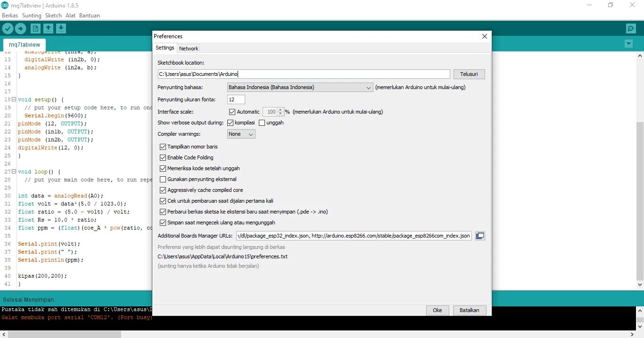Open the Compiler warnings dropdown
This screenshot has height=338, width=644.
click(x=241, y=134)
